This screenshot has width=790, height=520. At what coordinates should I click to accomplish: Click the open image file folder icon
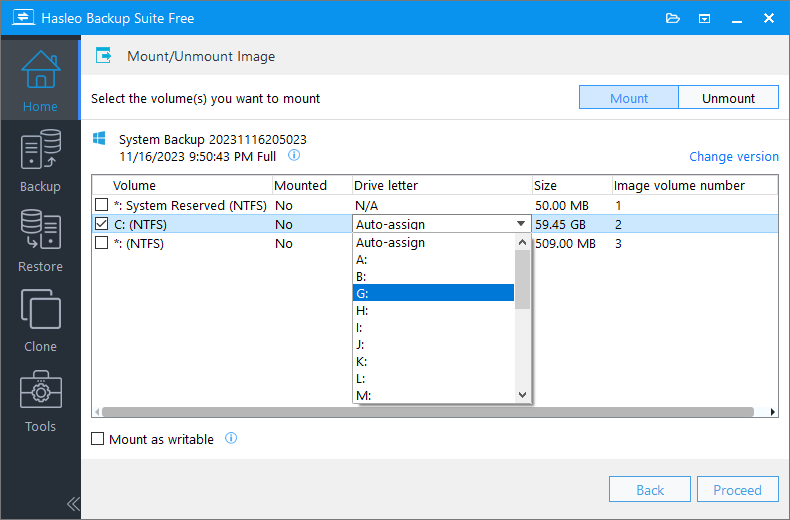(673, 19)
